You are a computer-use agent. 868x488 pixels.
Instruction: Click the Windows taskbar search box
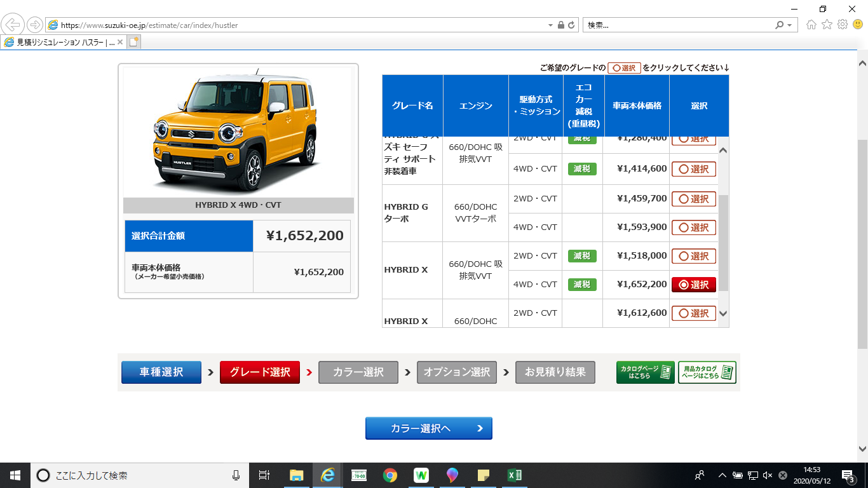140,475
